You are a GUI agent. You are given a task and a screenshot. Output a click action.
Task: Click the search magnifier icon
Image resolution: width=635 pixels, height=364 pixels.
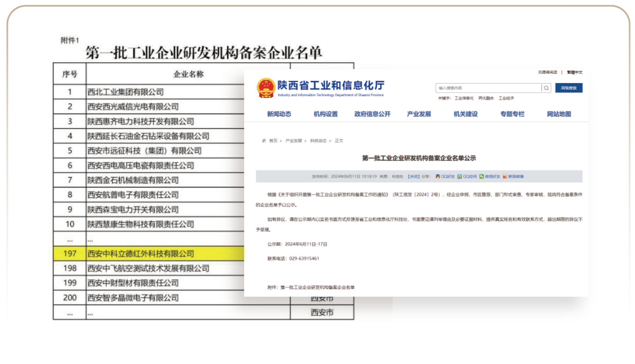(x=546, y=88)
